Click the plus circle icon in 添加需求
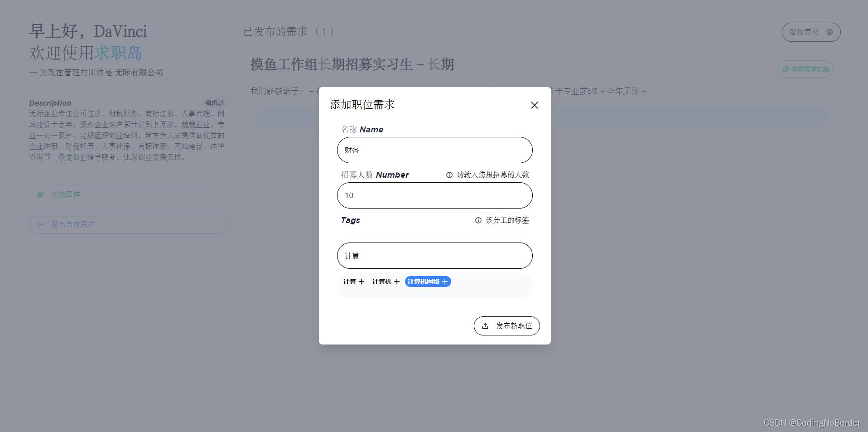The height and width of the screenshot is (432, 868). [x=829, y=32]
